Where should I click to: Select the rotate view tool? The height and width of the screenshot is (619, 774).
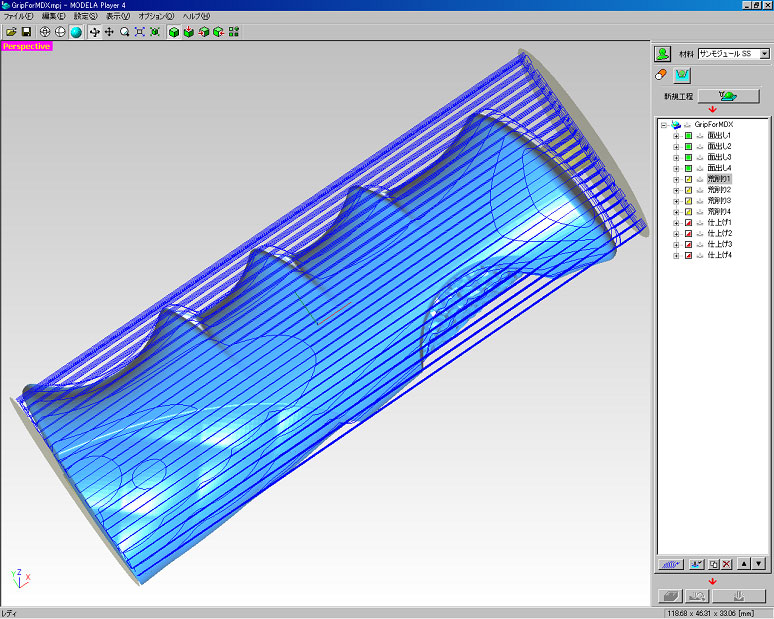point(94,32)
